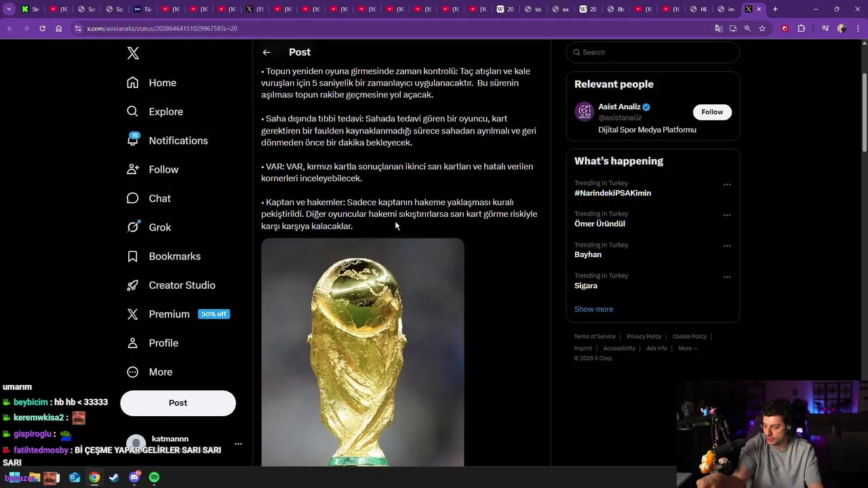Viewport: 868px width, 488px height.
Task: Switch to the 'bb' browser tab
Action: coord(533,9)
